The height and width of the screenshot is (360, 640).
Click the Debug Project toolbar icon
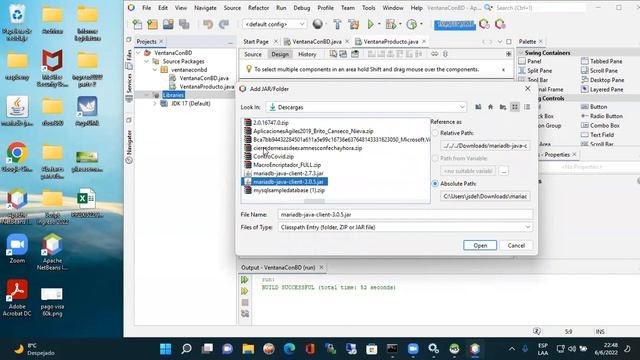390,24
